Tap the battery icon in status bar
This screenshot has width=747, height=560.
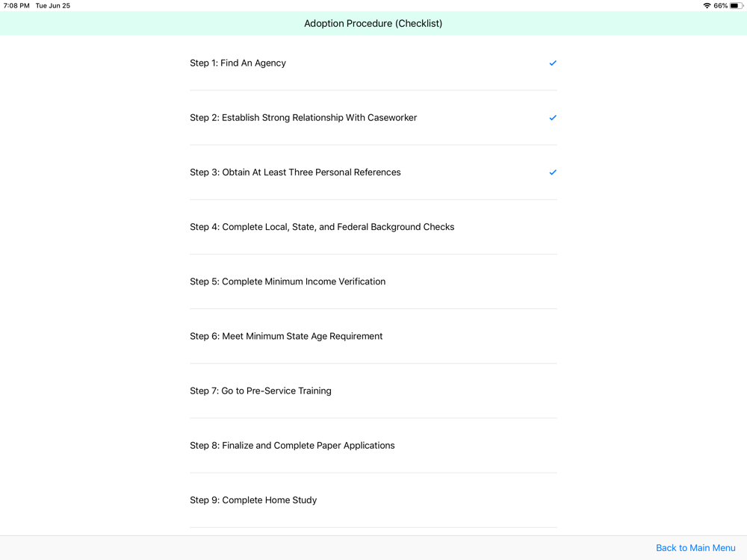point(736,6)
